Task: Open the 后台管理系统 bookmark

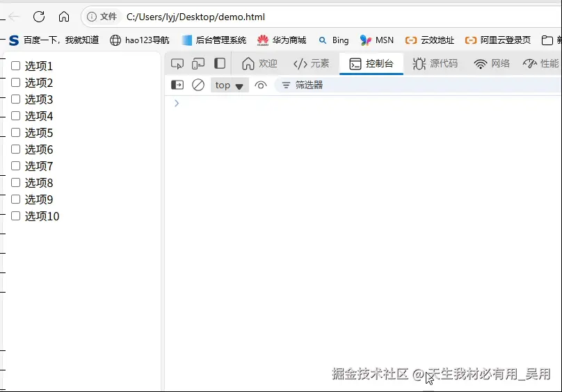Action: (x=214, y=40)
